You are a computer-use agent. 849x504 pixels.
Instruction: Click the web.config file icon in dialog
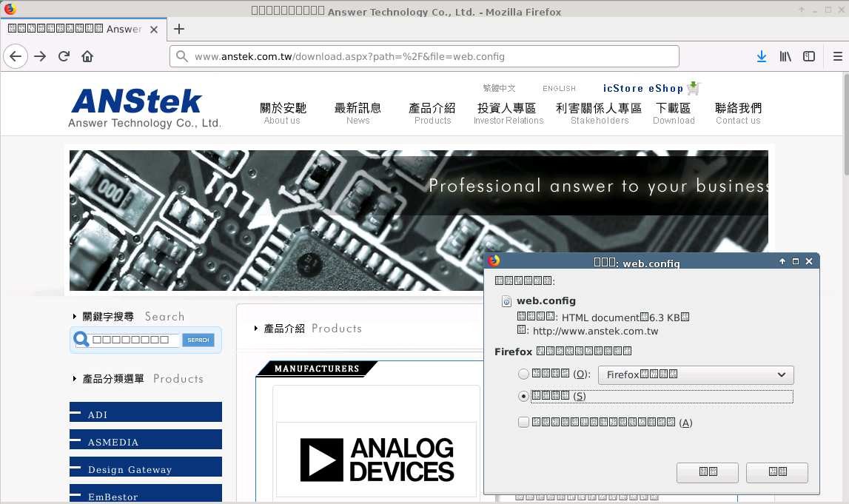coord(506,301)
